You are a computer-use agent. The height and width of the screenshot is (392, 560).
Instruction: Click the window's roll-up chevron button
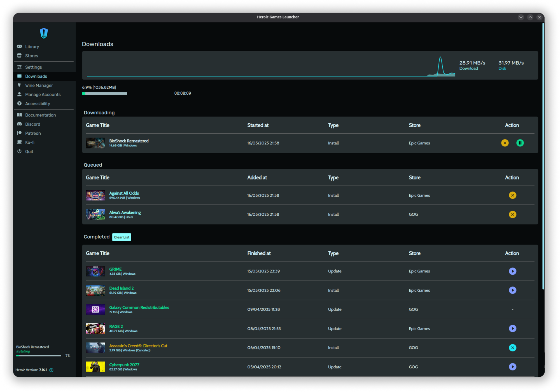(530, 17)
